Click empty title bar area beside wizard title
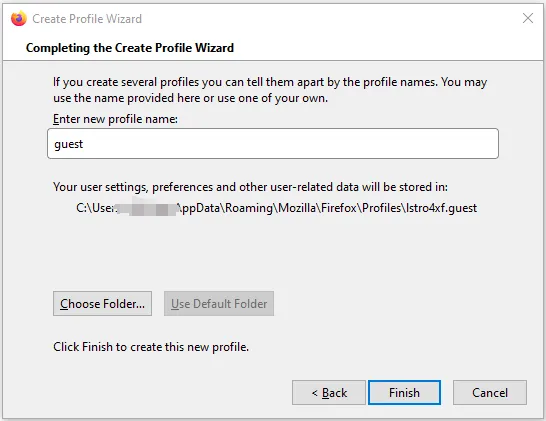The height and width of the screenshot is (421, 546). 331,18
